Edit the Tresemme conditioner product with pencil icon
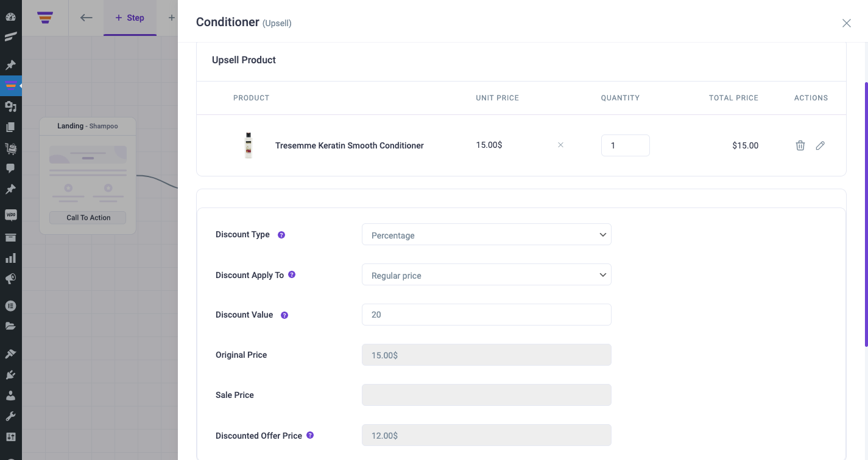The image size is (868, 460). coord(820,145)
